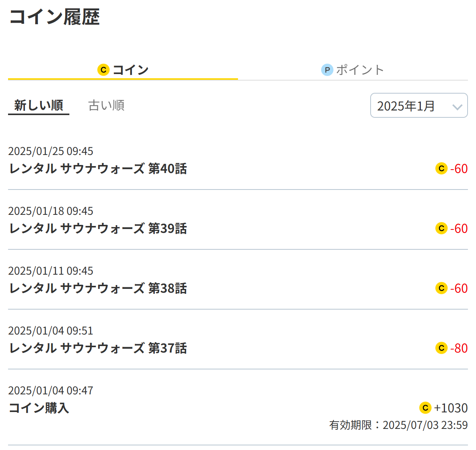
Task: Open レンタル サウナウォーズ 第37話 entry
Action: tap(238, 340)
